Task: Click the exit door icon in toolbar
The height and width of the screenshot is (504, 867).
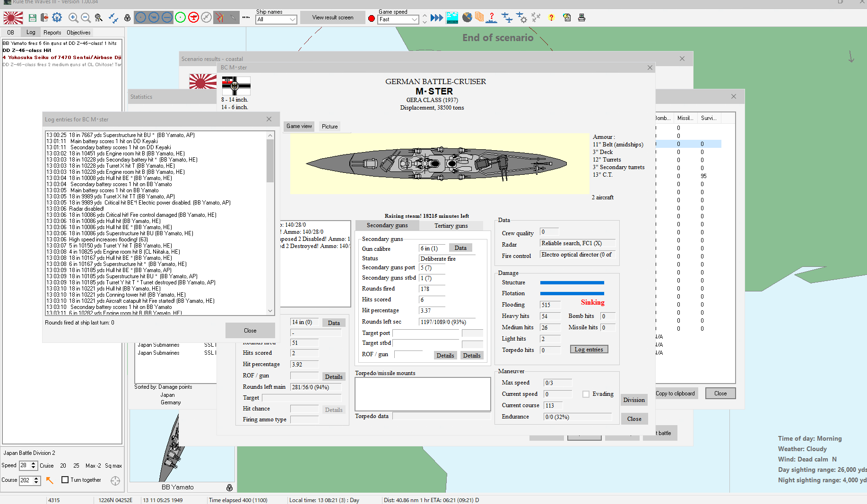Action: 44,18
